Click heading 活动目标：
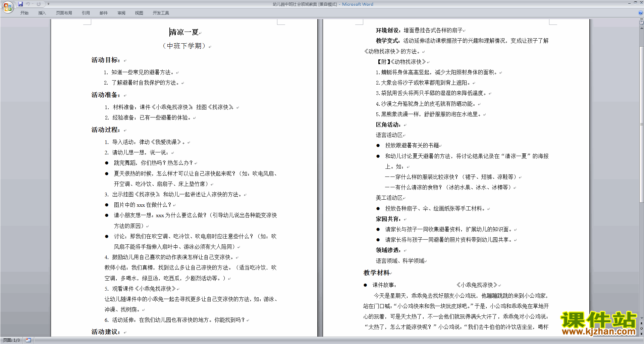644x344 pixels. (x=106, y=60)
